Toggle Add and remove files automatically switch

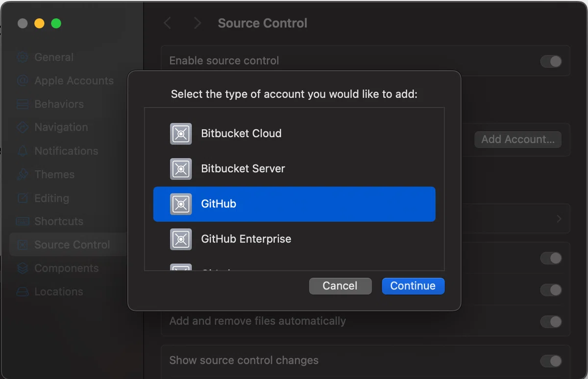(x=551, y=322)
